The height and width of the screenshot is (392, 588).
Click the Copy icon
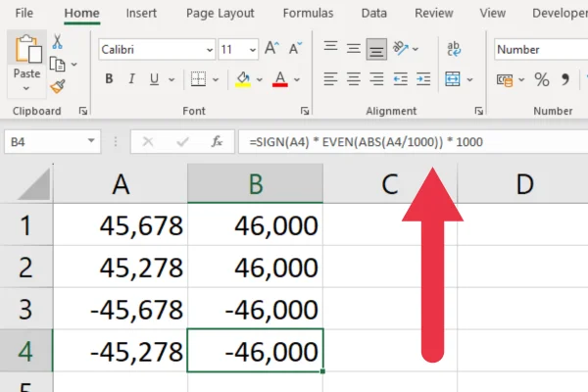tap(58, 64)
